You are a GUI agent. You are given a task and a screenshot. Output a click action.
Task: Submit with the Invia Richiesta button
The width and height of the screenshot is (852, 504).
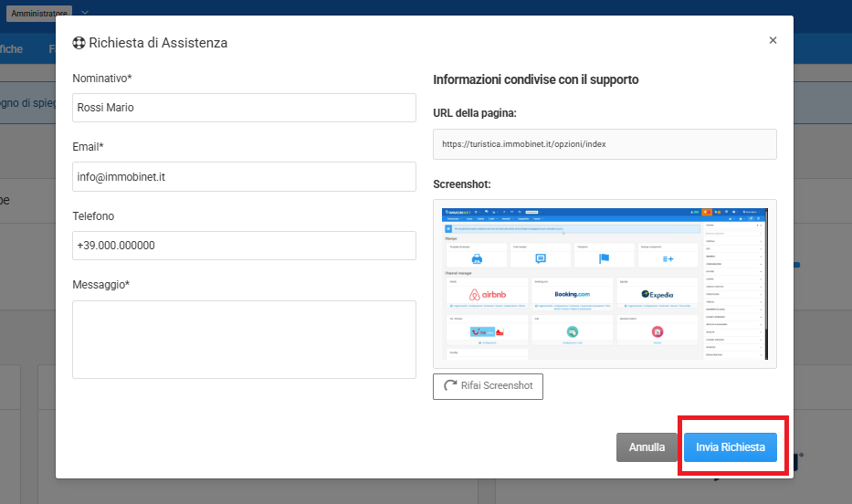pyautogui.click(x=730, y=447)
